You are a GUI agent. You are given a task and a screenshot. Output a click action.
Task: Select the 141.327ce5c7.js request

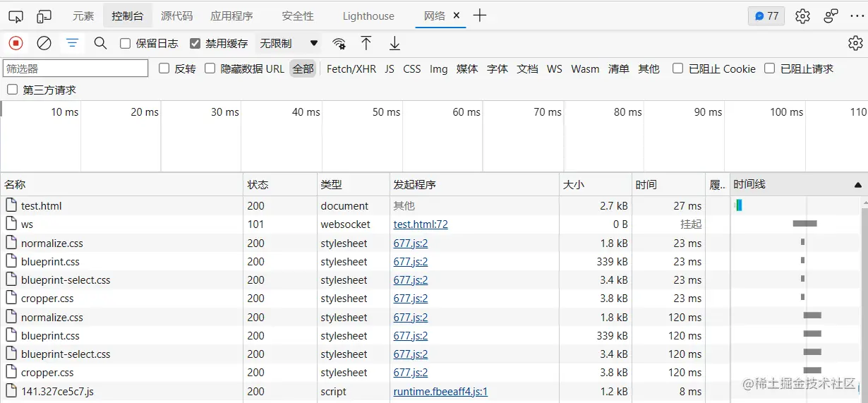click(430, 391)
